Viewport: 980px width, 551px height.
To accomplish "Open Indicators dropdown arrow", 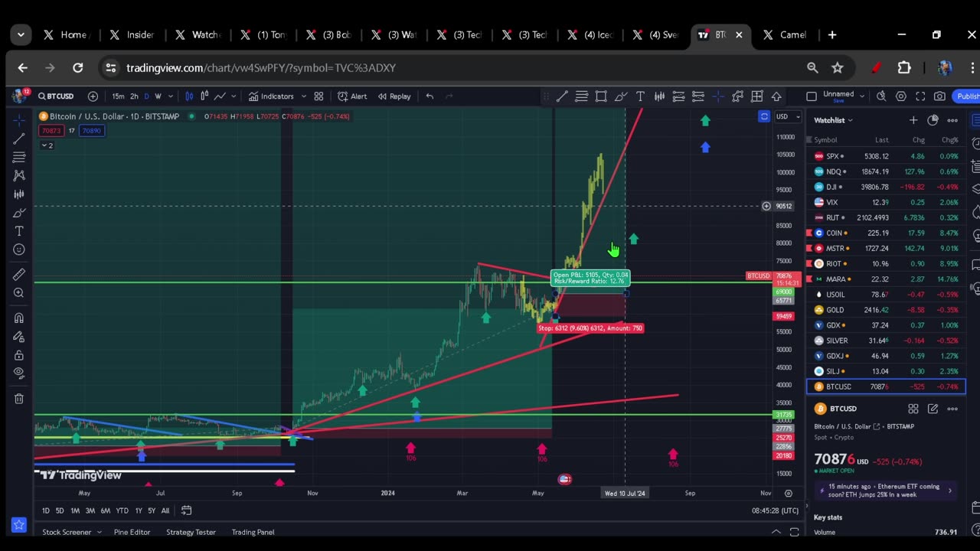I will tap(304, 96).
